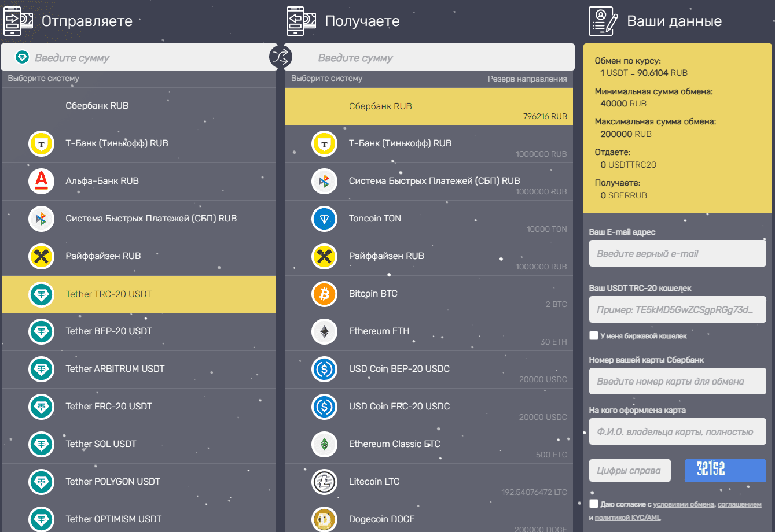Select Сбербанк RUB in the send list

(x=139, y=106)
